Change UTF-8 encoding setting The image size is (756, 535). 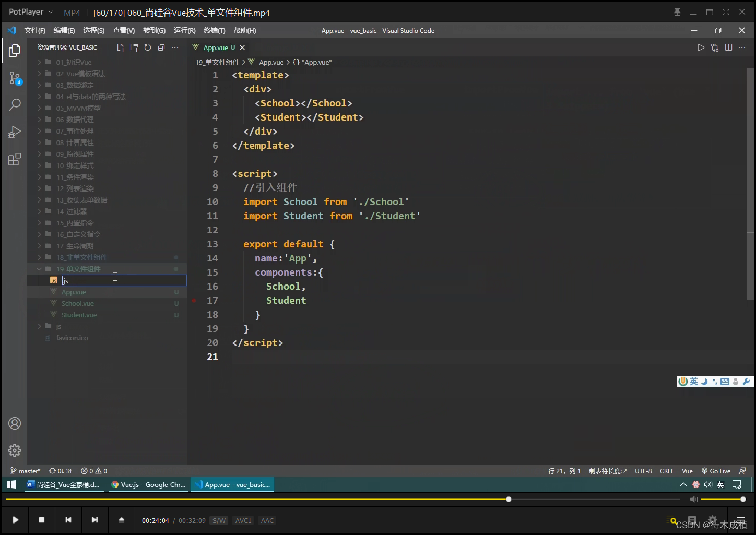(x=643, y=471)
